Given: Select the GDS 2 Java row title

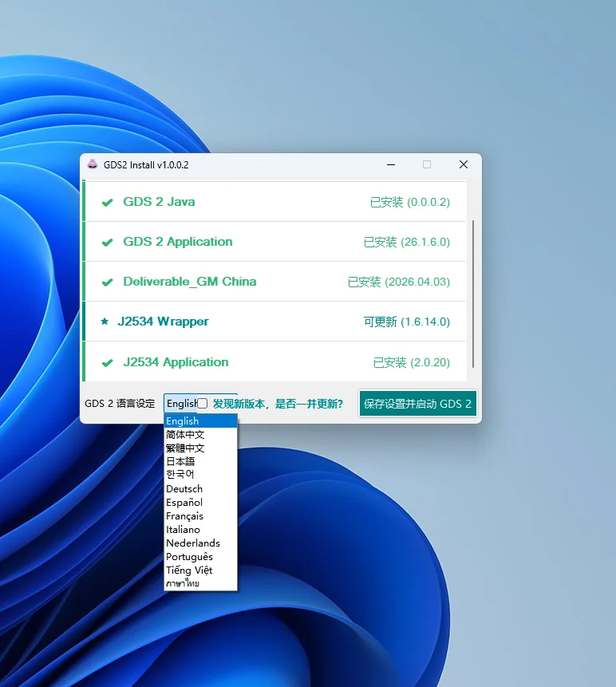Looking at the screenshot, I should click(x=159, y=202).
